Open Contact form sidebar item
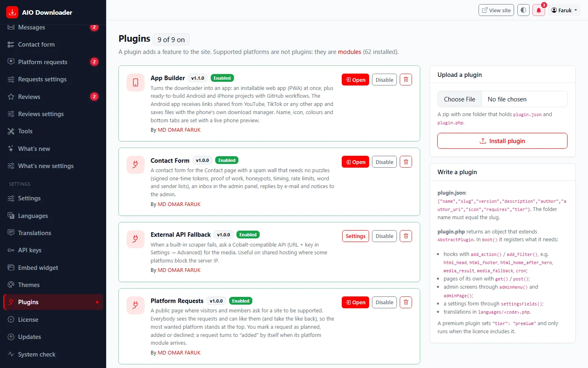The image size is (588, 368). pyautogui.click(x=53, y=45)
